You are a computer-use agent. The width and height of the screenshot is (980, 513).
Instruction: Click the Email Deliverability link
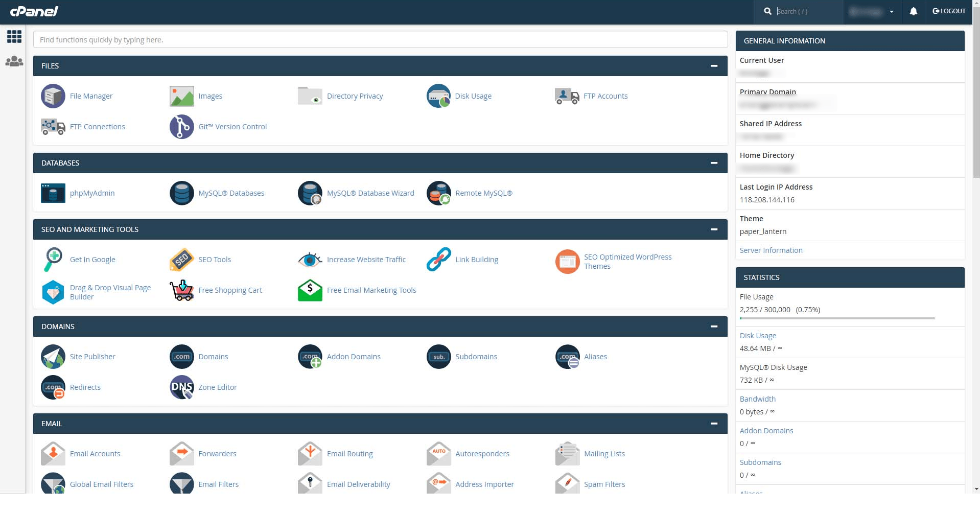[x=359, y=484]
